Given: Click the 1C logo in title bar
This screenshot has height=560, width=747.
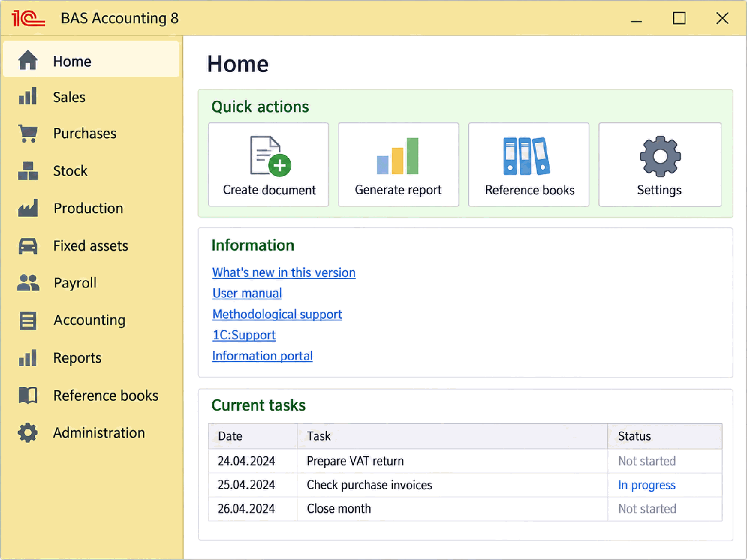Looking at the screenshot, I should pos(29,19).
